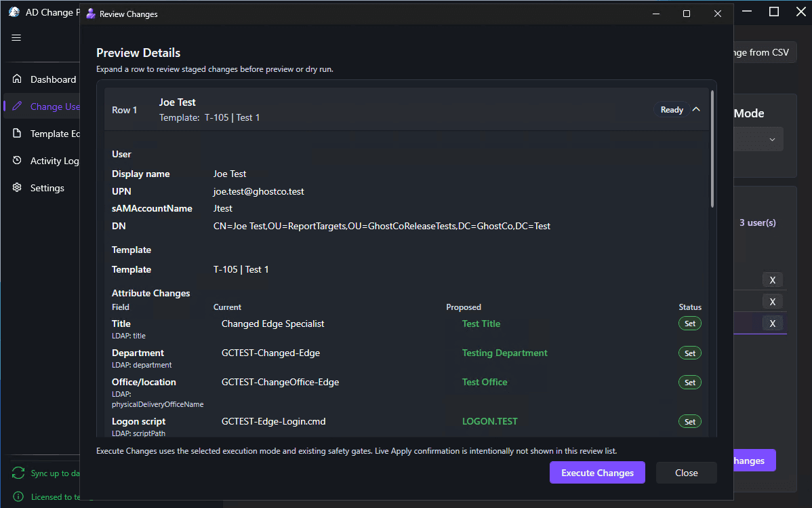
Task: Click the Status column header
Action: point(690,307)
